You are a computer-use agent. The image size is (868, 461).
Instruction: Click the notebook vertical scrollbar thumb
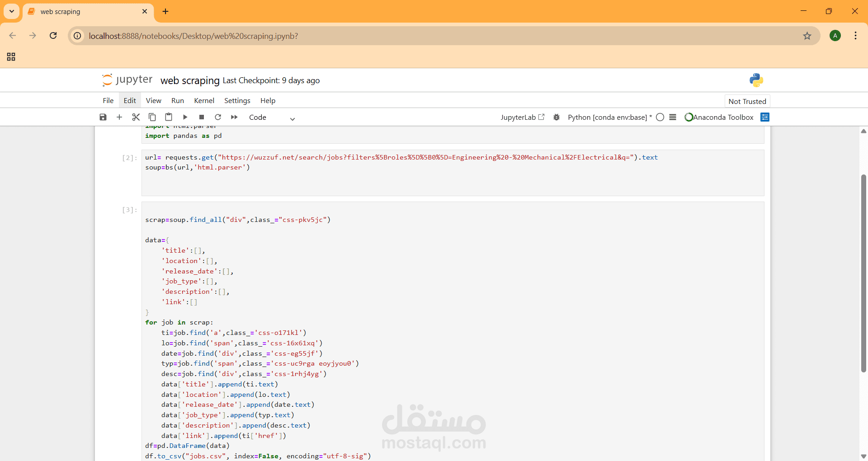pyautogui.click(x=863, y=273)
